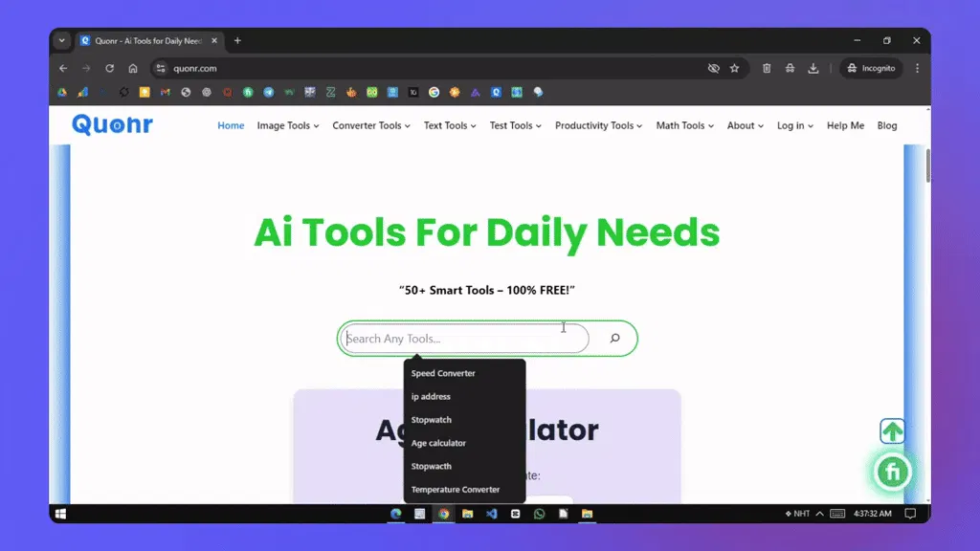Click the page vertical scrollbar thumb
This screenshot has height=551, width=980.
tap(928, 165)
